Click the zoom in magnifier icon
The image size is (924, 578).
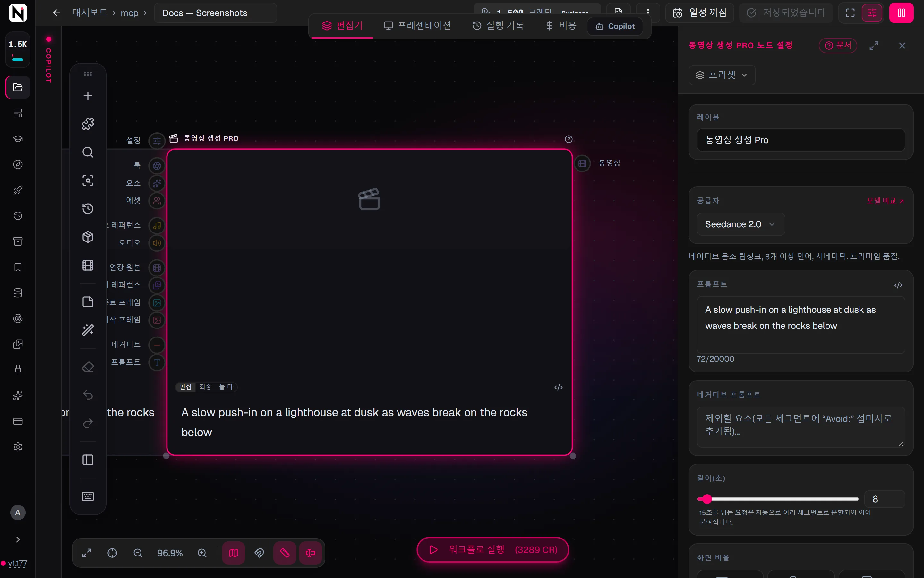coord(202,553)
